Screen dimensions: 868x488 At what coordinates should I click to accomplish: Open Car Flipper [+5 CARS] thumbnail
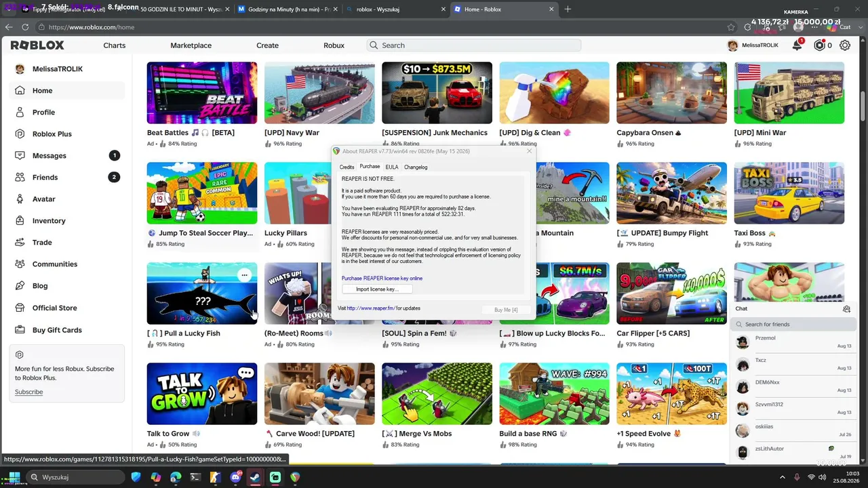(671, 293)
